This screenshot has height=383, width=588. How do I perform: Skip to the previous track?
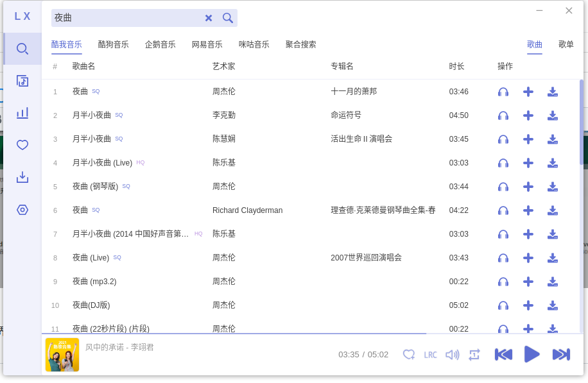click(x=503, y=355)
